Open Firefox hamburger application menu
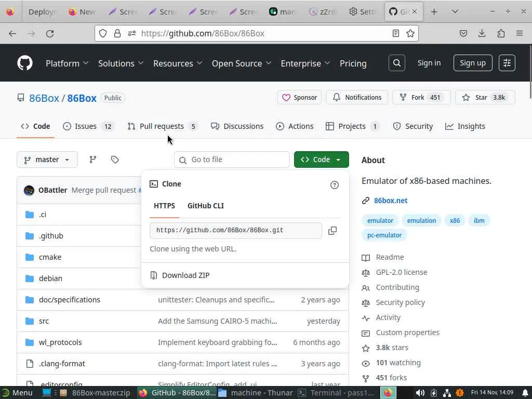Image resolution: width=532 pixels, height=399 pixels. 520,33
